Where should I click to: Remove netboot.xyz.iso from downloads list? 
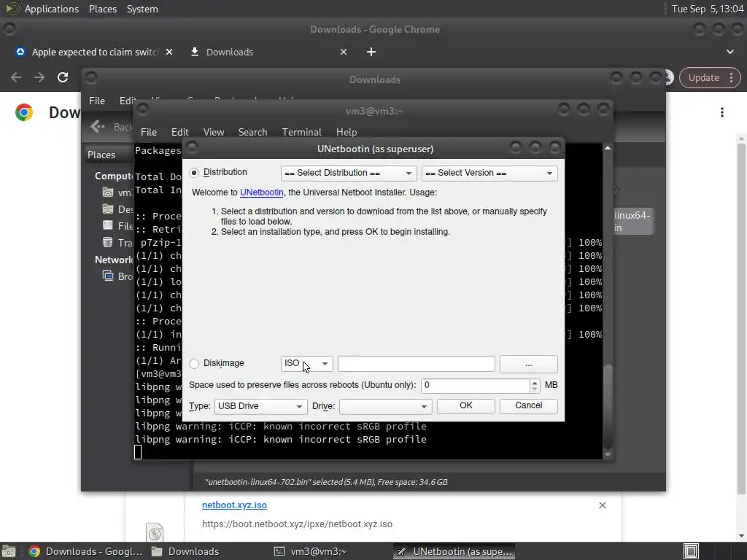[x=602, y=505]
